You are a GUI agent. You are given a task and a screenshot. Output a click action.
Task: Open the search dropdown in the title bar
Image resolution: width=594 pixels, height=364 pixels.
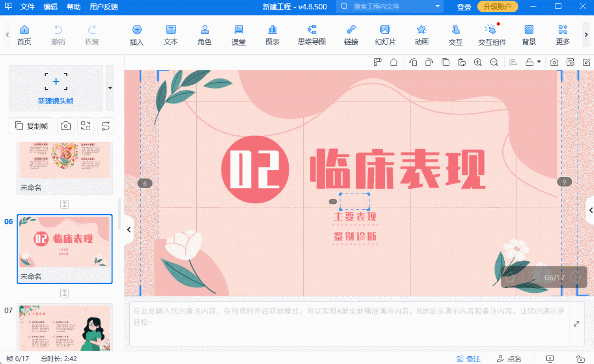[x=437, y=6]
